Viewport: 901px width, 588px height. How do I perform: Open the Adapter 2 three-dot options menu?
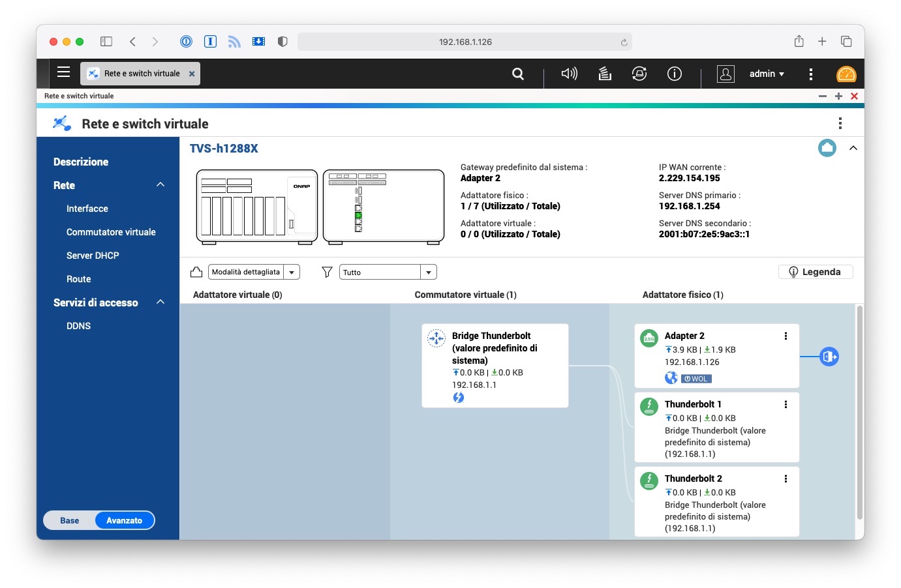786,336
